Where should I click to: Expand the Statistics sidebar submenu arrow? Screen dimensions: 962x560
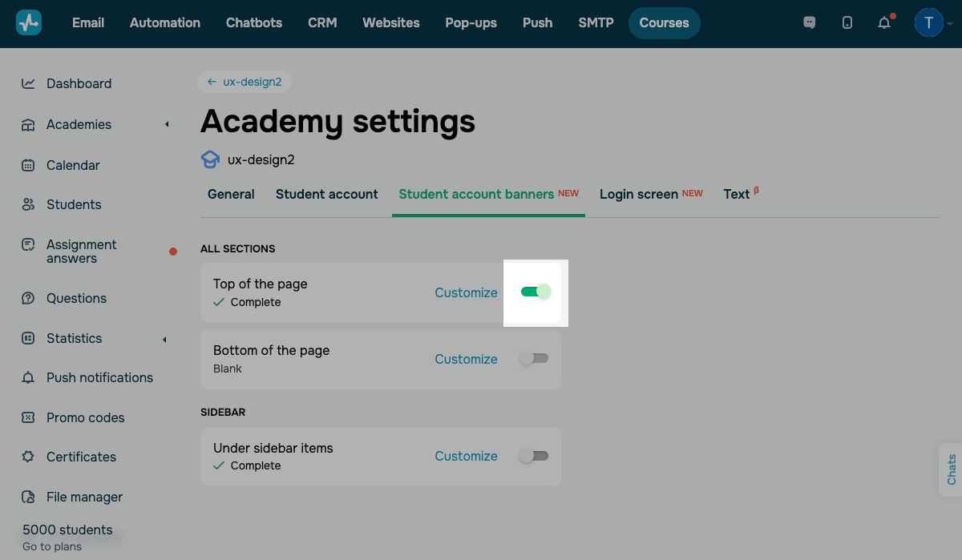pyautogui.click(x=164, y=339)
